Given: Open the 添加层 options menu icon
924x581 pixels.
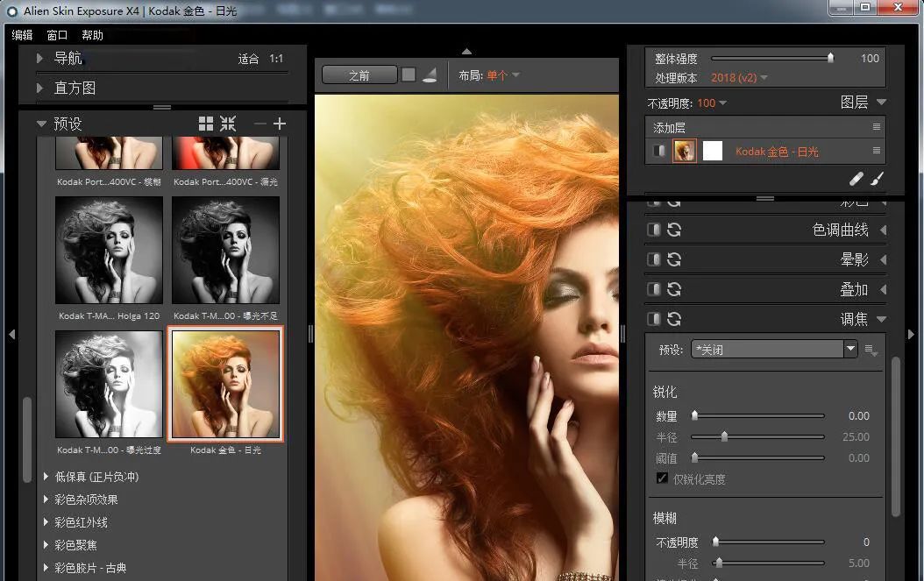Looking at the screenshot, I should [877, 127].
